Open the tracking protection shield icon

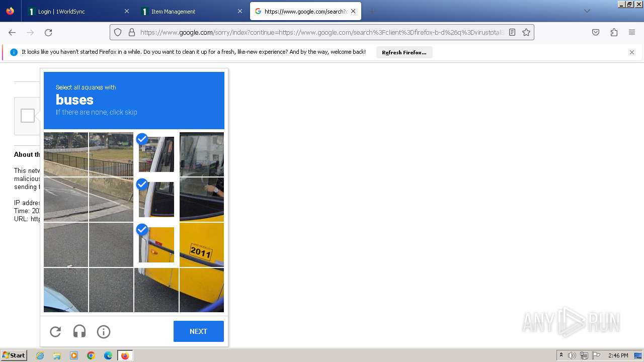pyautogui.click(x=118, y=32)
